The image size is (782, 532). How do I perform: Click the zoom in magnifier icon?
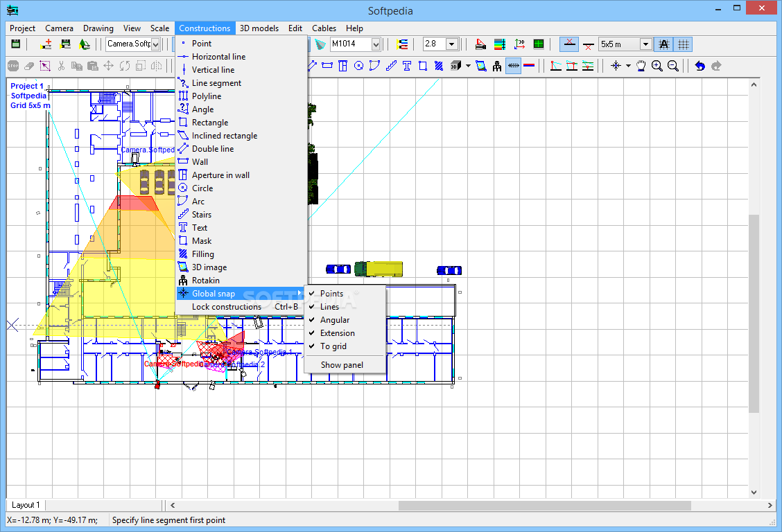click(657, 66)
